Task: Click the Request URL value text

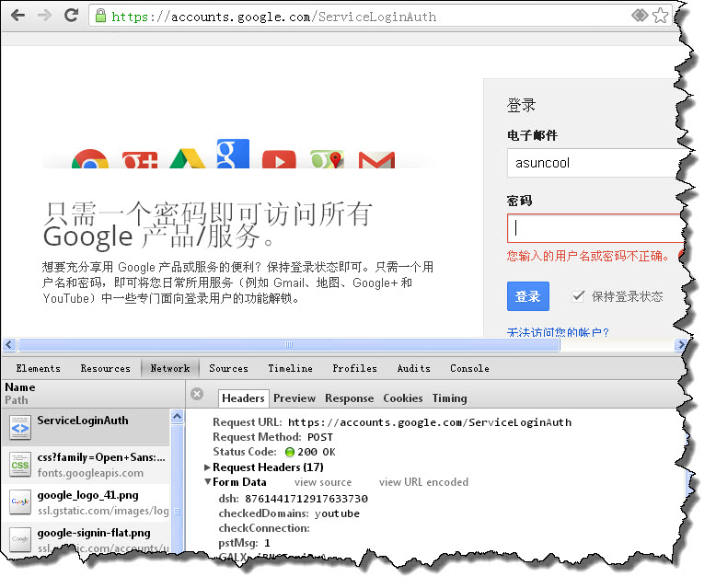Action: pos(429,422)
